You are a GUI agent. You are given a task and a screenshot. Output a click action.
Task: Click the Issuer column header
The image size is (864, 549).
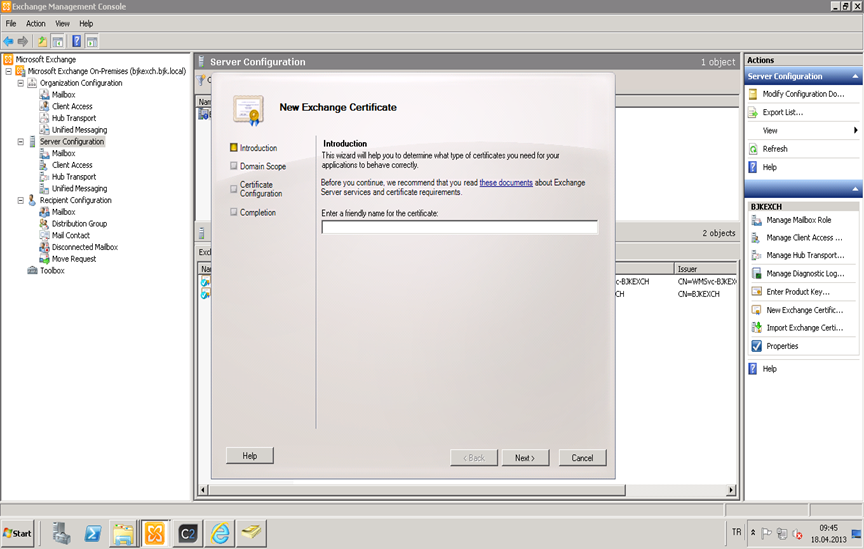coord(706,269)
